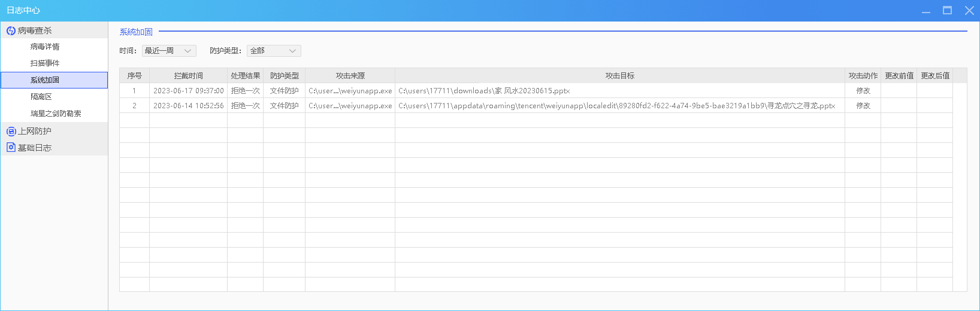Viewport: 980px width, 311px height.
Task: Click weiyunapp.exe source in row 1
Action: point(350,91)
